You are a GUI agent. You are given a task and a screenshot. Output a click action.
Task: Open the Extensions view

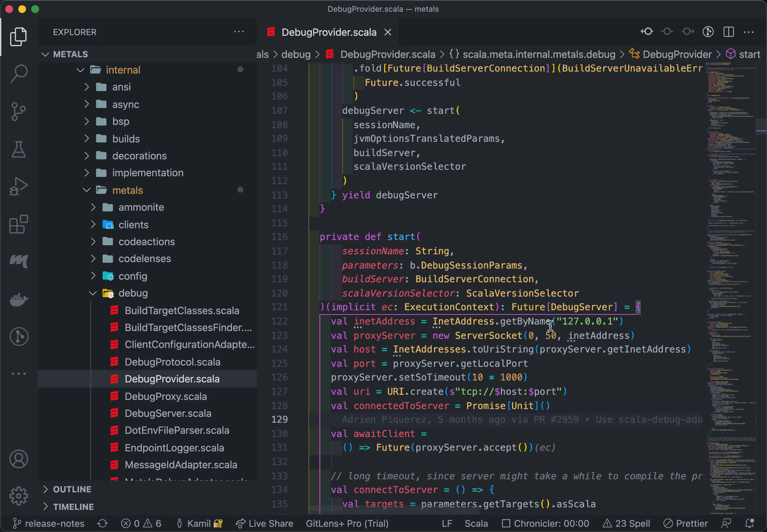click(x=19, y=224)
